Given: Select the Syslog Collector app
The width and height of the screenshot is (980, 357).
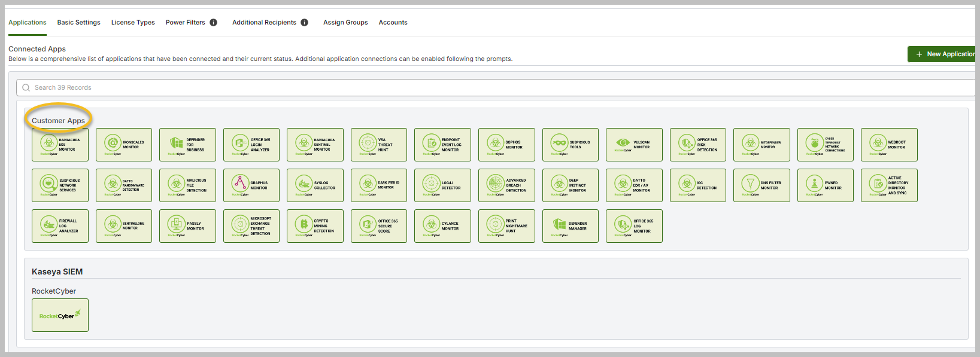Looking at the screenshot, I should 315,185.
